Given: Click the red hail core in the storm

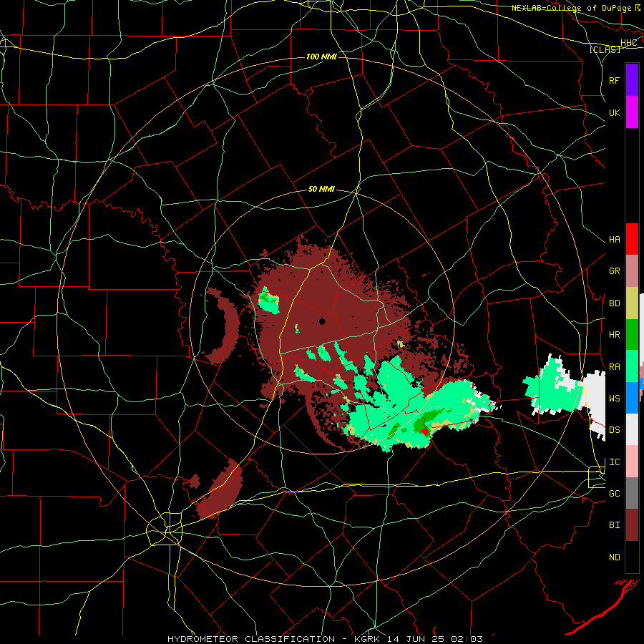Looking at the screenshot, I should coord(425,431).
